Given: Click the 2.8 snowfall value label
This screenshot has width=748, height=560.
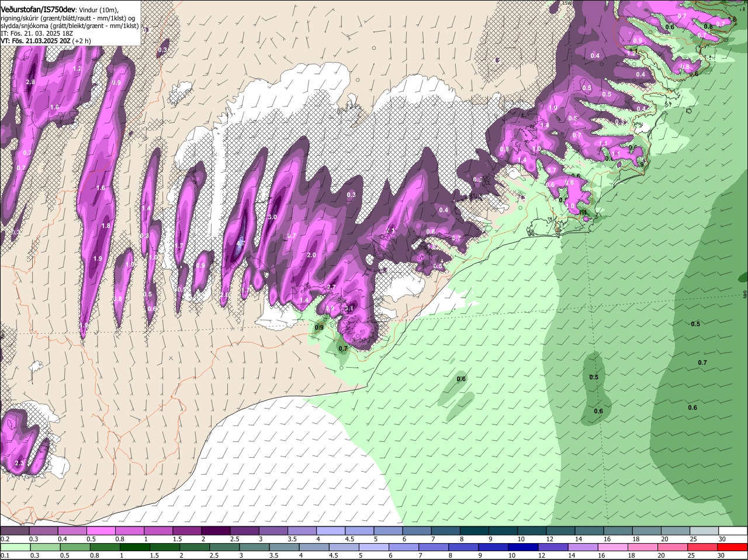Looking at the screenshot, I should [30, 82].
